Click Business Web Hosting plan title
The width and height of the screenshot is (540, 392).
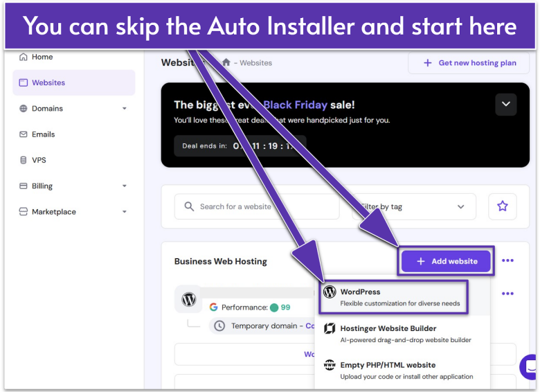(220, 261)
